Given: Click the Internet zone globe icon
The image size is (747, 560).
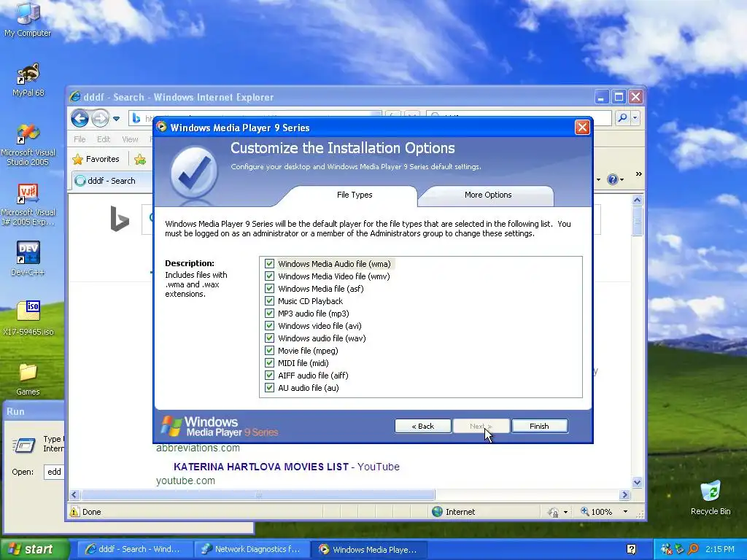Looking at the screenshot, I should coord(437,512).
